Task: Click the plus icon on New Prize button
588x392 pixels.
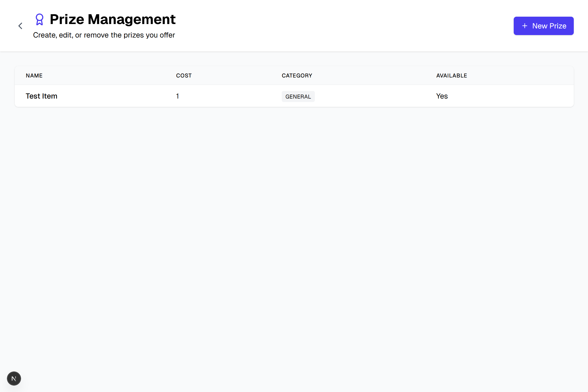Action: coord(524,26)
